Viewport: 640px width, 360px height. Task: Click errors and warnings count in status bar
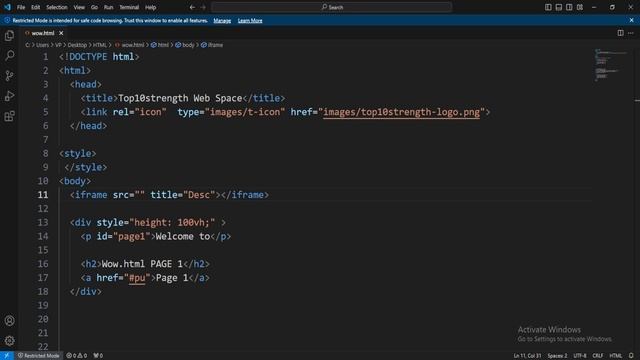(77, 356)
